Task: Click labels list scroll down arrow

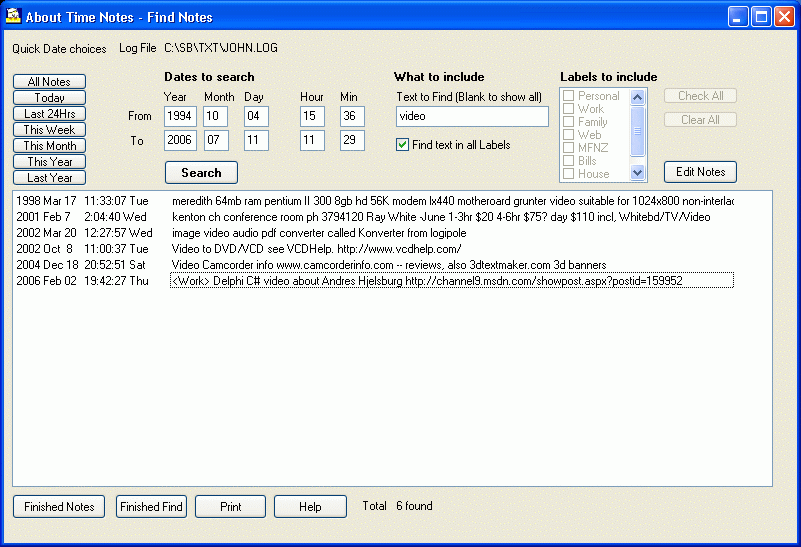Action: pos(638,173)
